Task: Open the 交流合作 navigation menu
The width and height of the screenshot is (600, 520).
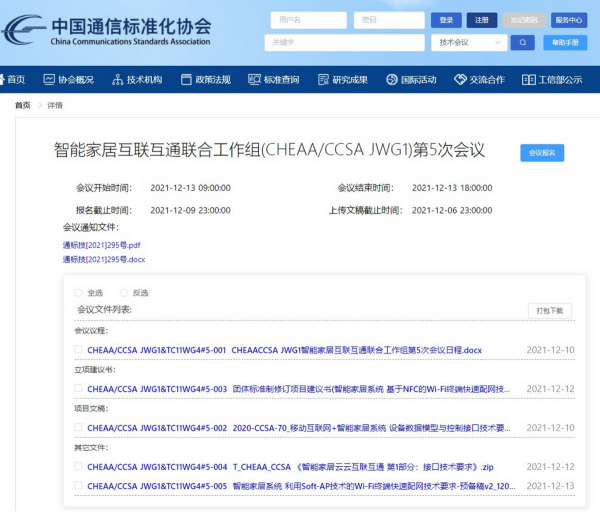Action: pyautogui.click(x=479, y=80)
